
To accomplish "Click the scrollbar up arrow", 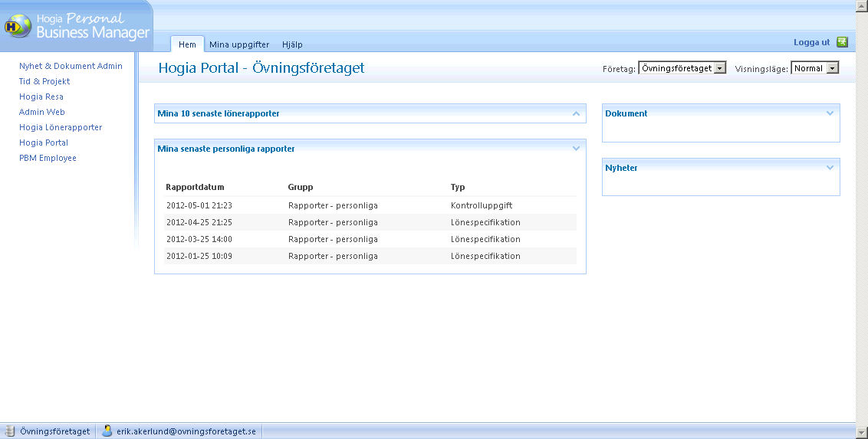I will coord(861,5).
